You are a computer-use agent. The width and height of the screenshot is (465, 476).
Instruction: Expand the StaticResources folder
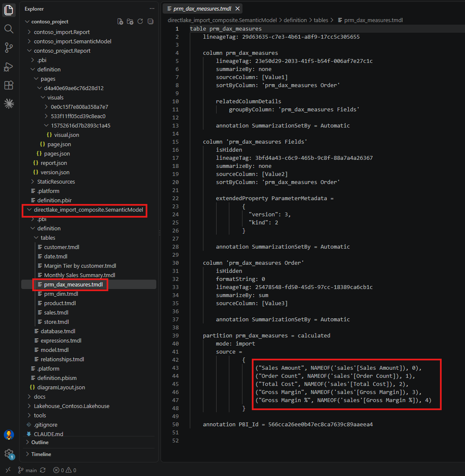point(56,181)
